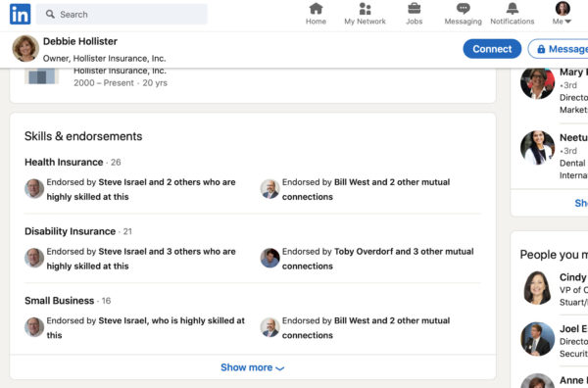Image resolution: width=588 pixels, height=388 pixels.
Task: Click Steve Israel avatar under Health Insurance
Action: point(34,188)
